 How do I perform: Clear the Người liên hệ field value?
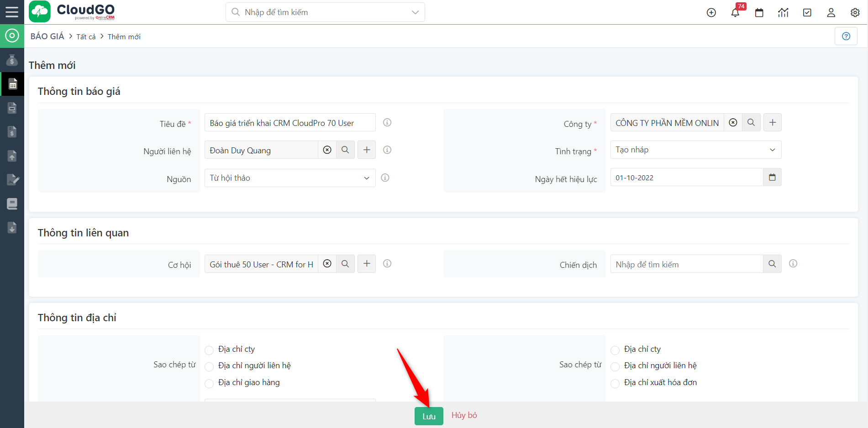click(327, 150)
